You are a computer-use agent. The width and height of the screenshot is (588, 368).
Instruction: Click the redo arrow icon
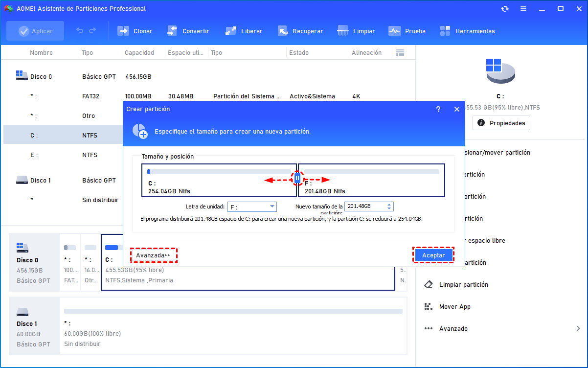(x=92, y=31)
